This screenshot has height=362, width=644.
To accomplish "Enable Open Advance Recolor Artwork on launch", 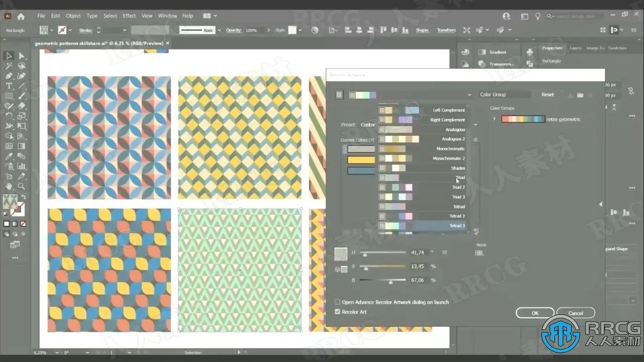I will 338,302.
